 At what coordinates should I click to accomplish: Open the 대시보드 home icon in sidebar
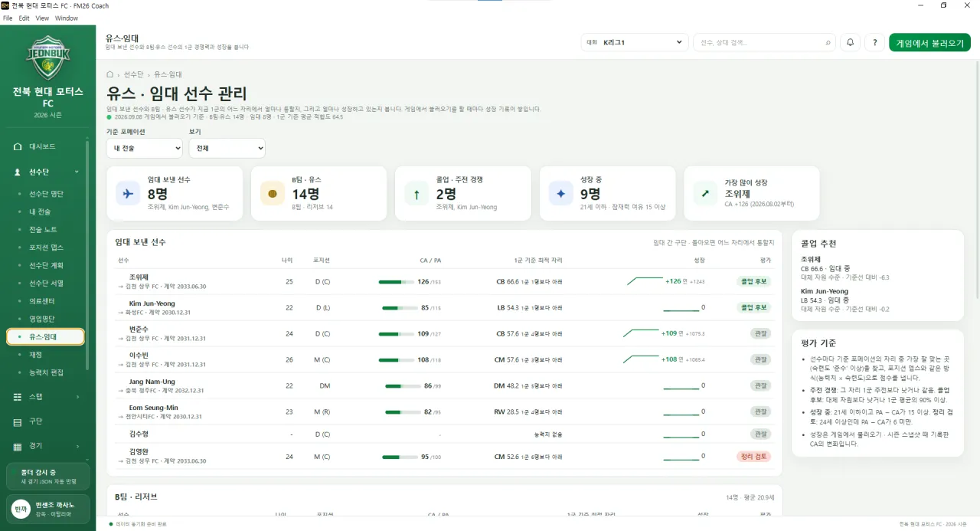tap(18, 146)
